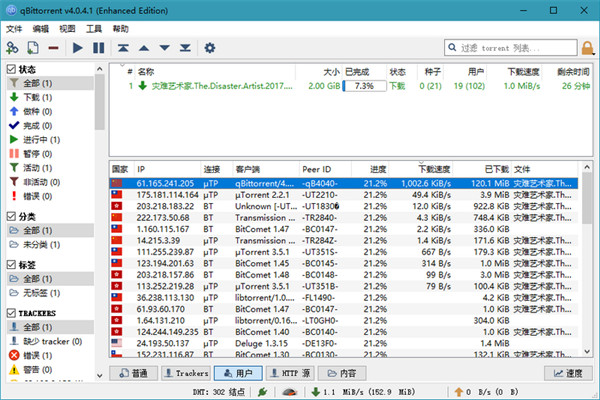Collapse the 状态 section checkbox

[10, 70]
